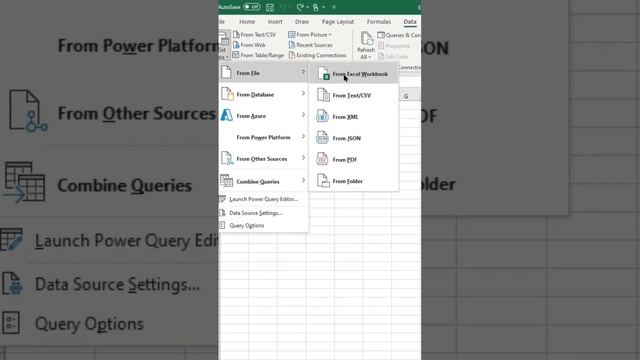Image resolution: width=640 pixels, height=360 pixels.
Task: Click the Touch/Mouse mode icon
Action: [x=316, y=7]
